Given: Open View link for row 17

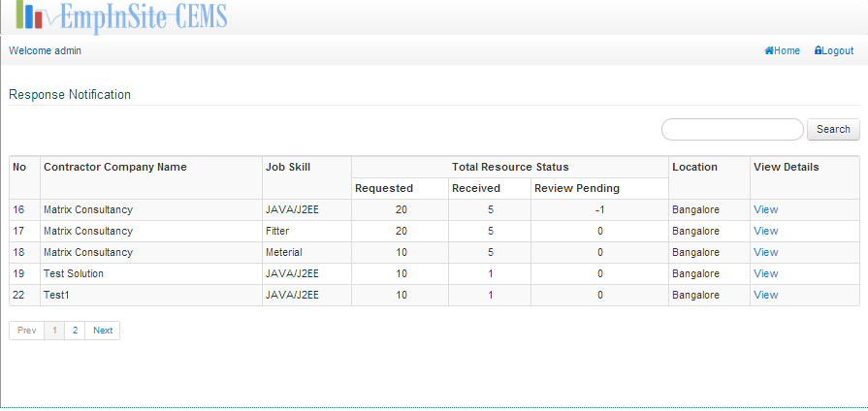Looking at the screenshot, I should 765,231.
